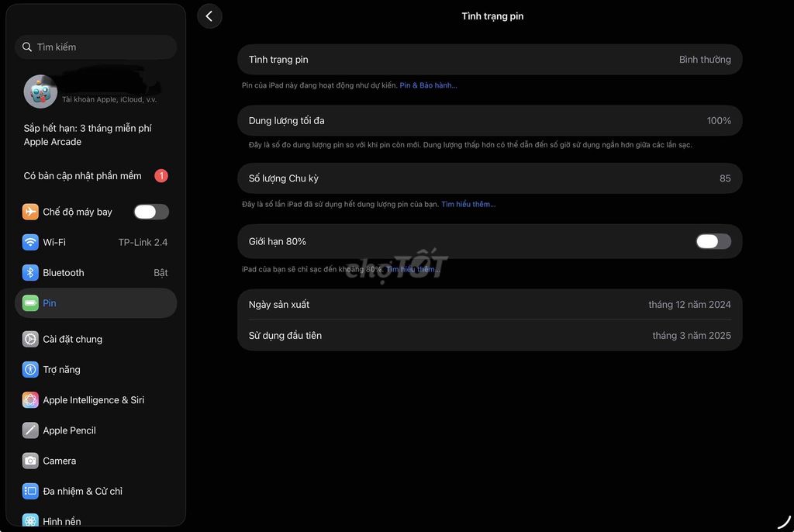Click the Apple Intelligence & Siri icon
This screenshot has width=794, height=532.
click(x=30, y=400)
